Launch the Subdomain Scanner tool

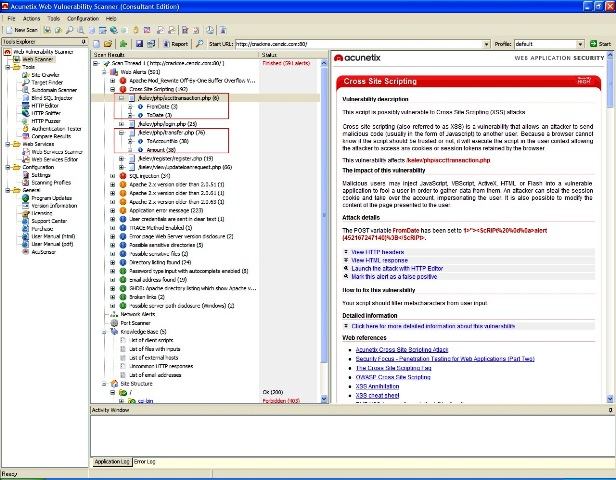[54, 90]
